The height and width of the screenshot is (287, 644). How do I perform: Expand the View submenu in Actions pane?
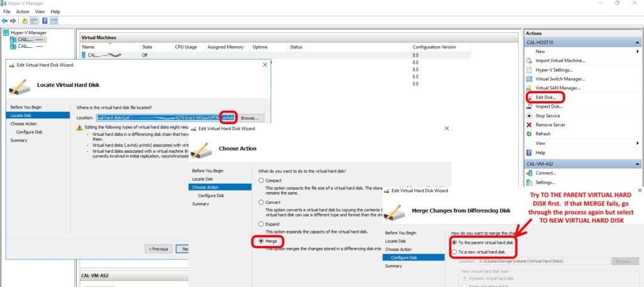636,143
